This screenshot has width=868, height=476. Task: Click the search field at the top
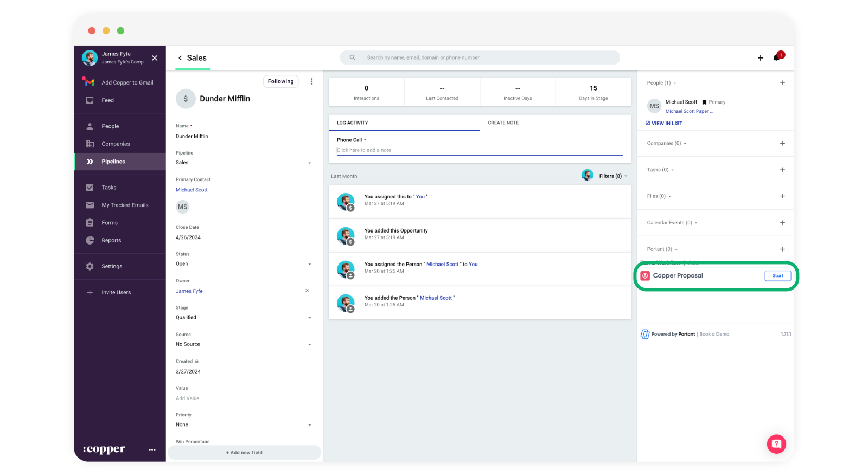point(480,57)
